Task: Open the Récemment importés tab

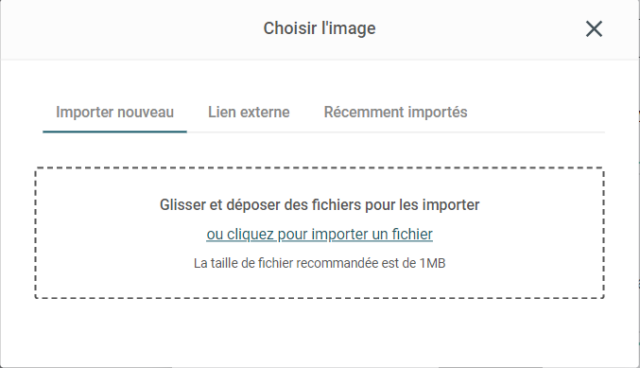Action: point(396,112)
